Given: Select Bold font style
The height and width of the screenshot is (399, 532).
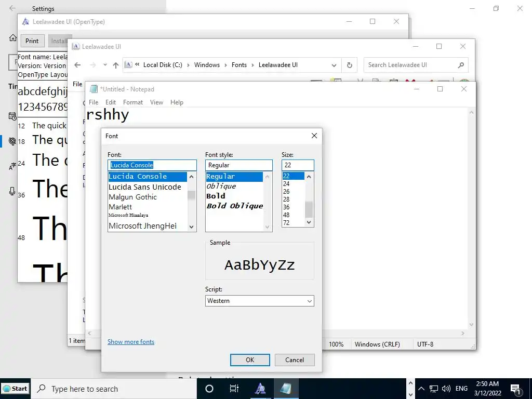Looking at the screenshot, I should [216, 196].
